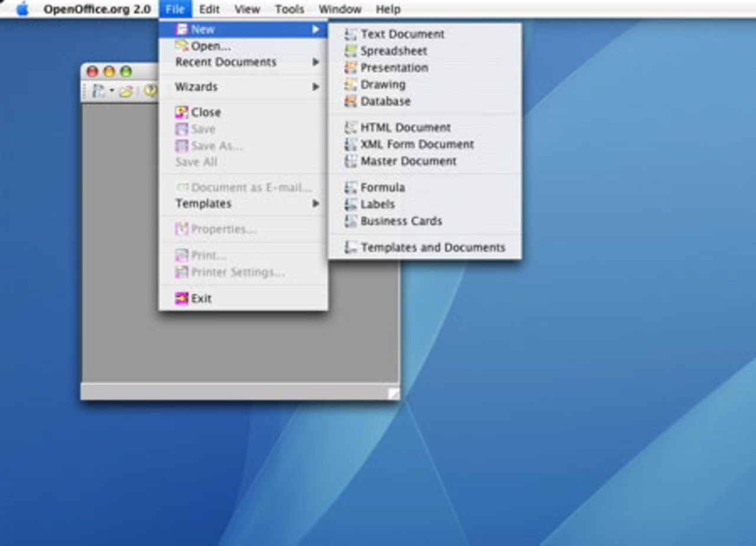Click the HTML Document icon
The image size is (756, 546).
pos(350,127)
